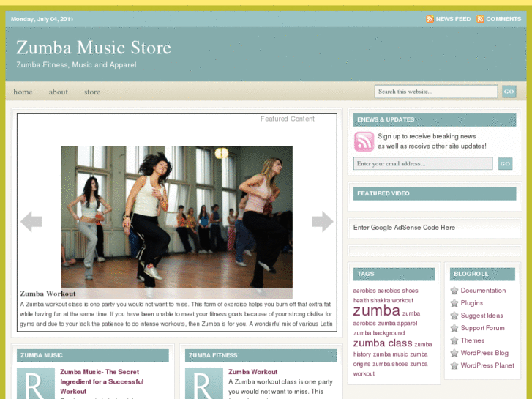This screenshot has height=399, width=532.
Task: Click the star icon beside WordPress Planet
Action: [454, 365]
